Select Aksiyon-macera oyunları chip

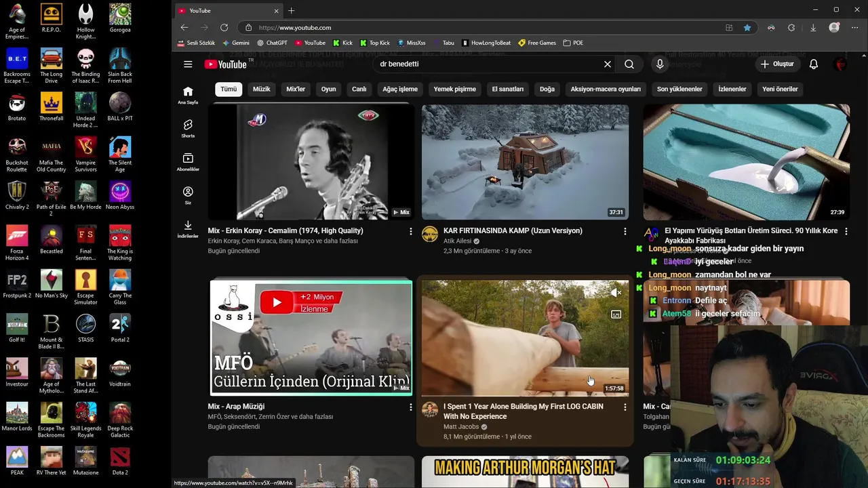coord(606,89)
